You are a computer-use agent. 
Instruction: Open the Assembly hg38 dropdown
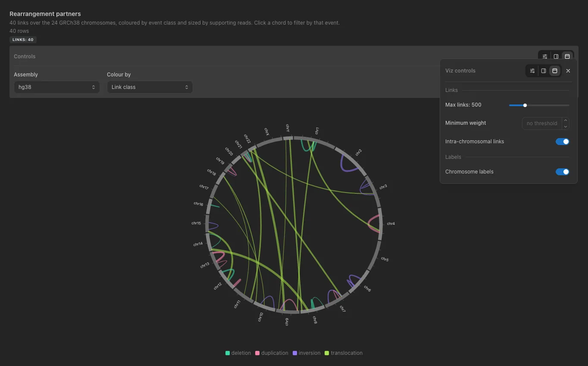(x=57, y=87)
